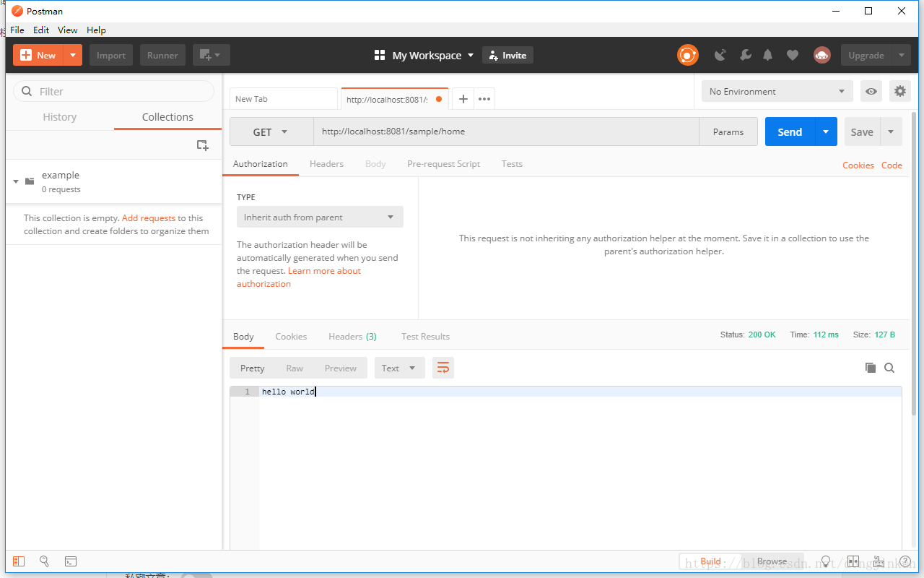Screen dimensions: 924x578
Task: Click the Runner button
Action: point(162,55)
